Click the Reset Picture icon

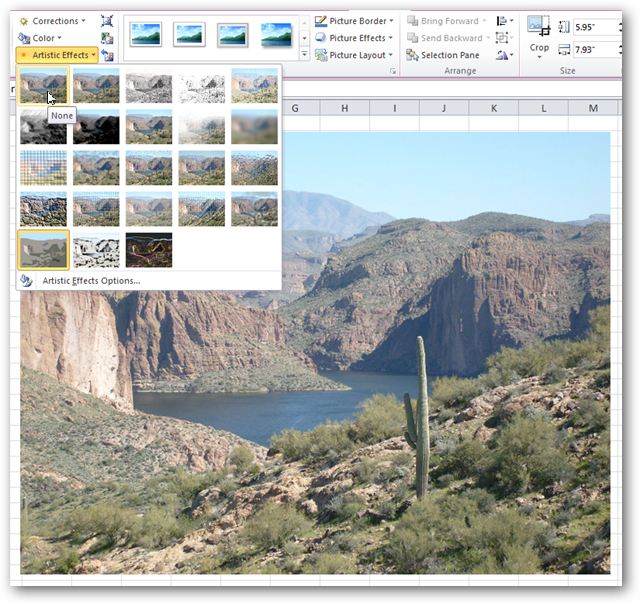(x=107, y=55)
